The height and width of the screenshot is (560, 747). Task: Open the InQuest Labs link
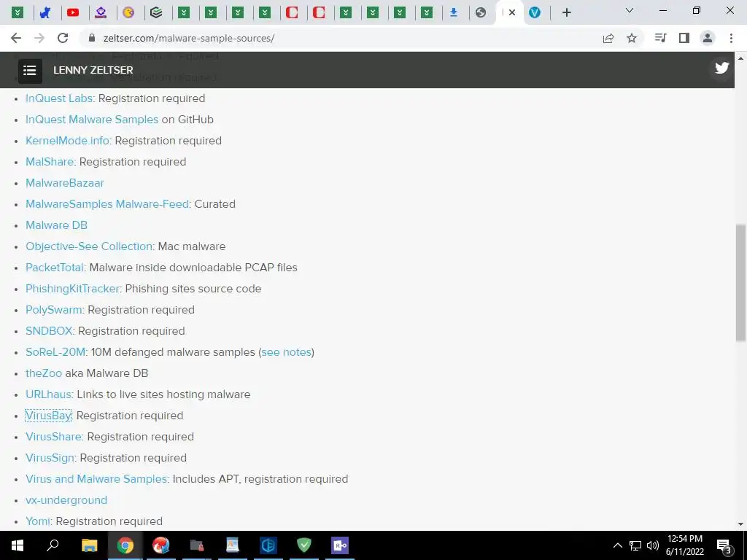point(59,98)
